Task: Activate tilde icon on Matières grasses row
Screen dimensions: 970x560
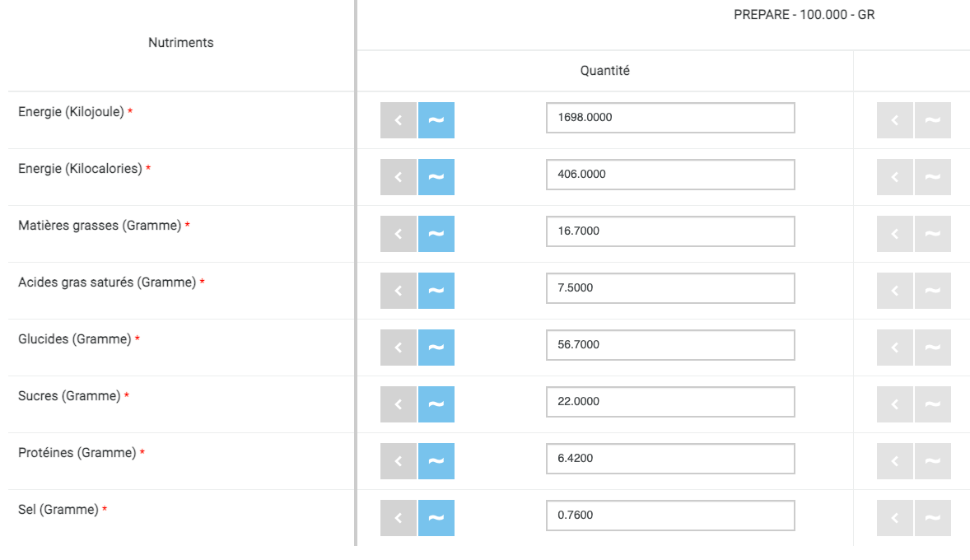Action: [x=436, y=234]
